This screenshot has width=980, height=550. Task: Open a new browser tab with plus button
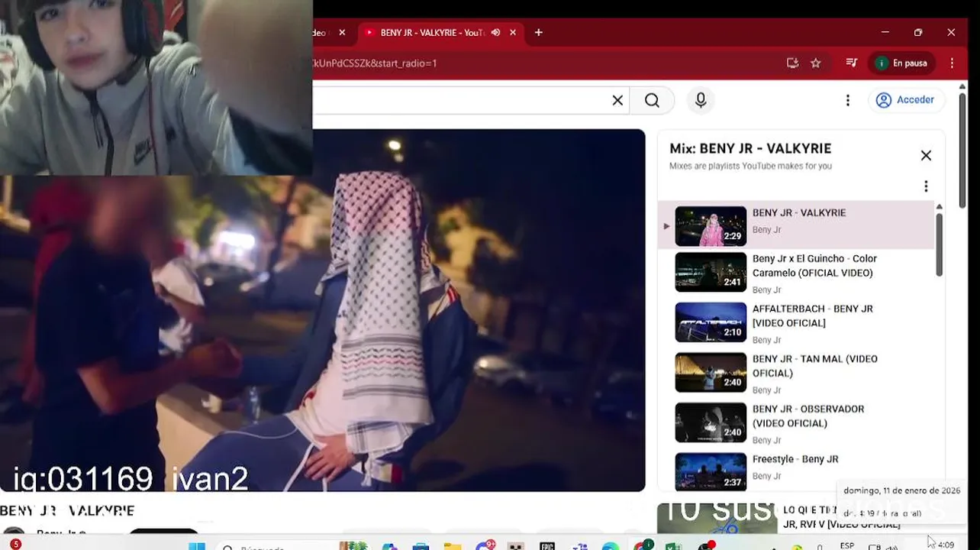click(539, 33)
